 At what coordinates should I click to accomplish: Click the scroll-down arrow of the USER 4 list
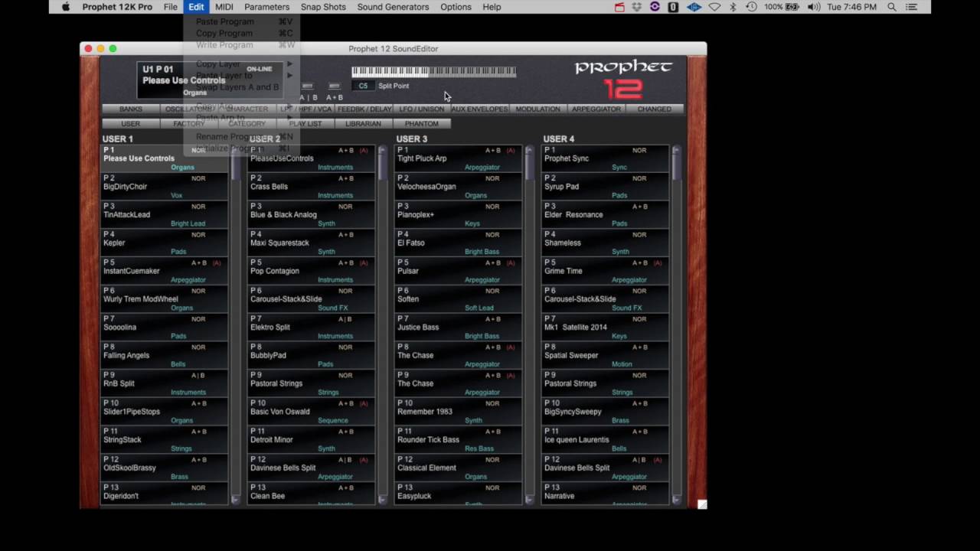coord(676,500)
